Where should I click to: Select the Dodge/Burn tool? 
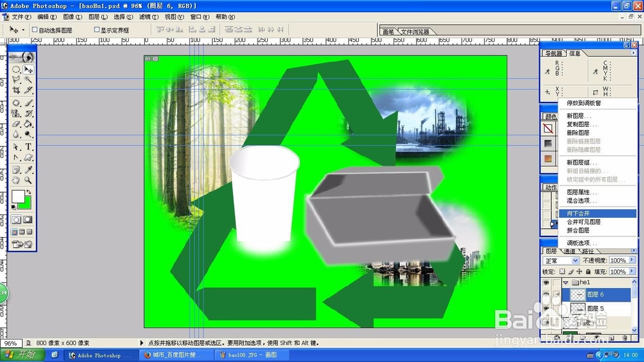pyautogui.click(x=28, y=134)
